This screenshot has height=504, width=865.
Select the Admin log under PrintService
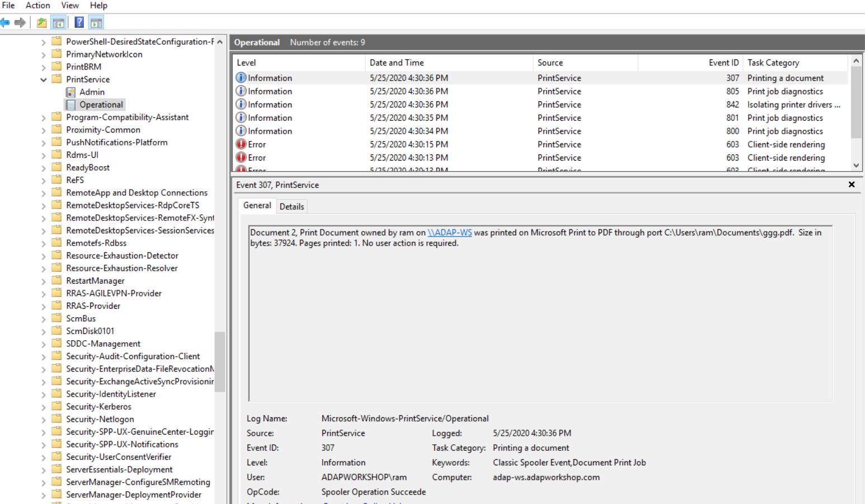pyautogui.click(x=92, y=92)
